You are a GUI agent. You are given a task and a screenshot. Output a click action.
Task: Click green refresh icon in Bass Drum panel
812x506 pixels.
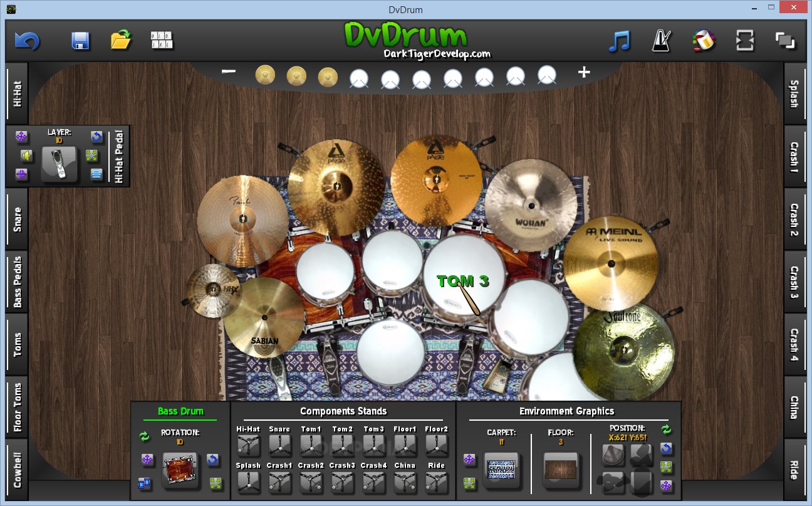point(145,436)
